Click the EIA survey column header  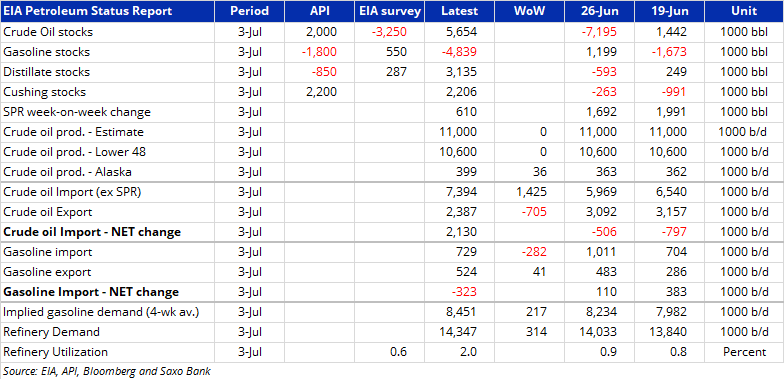point(390,11)
